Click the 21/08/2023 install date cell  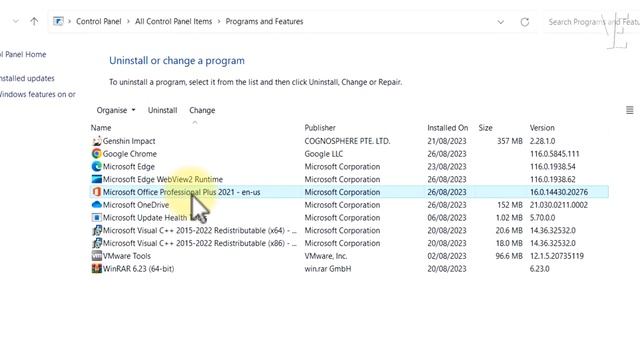pos(447,141)
